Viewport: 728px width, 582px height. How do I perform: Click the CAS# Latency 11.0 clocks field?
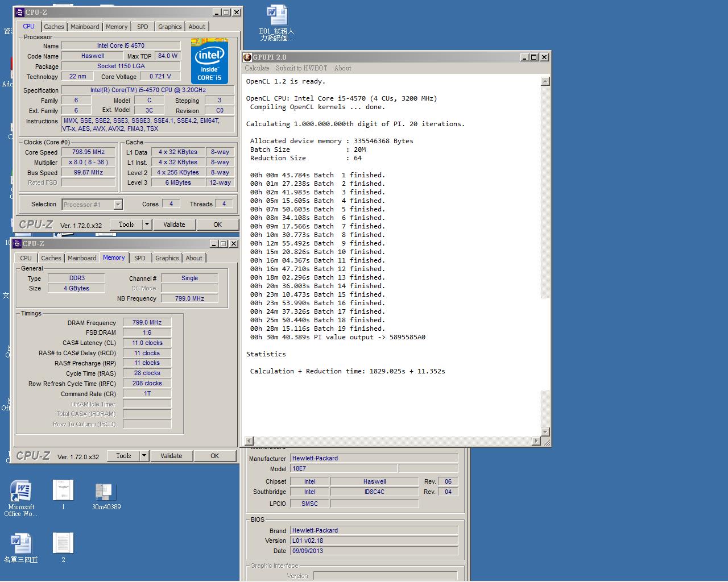(147, 343)
